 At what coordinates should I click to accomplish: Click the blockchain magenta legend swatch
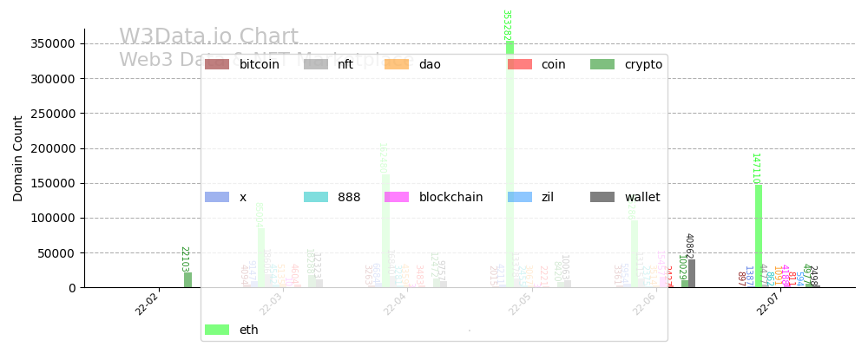point(397,197)
